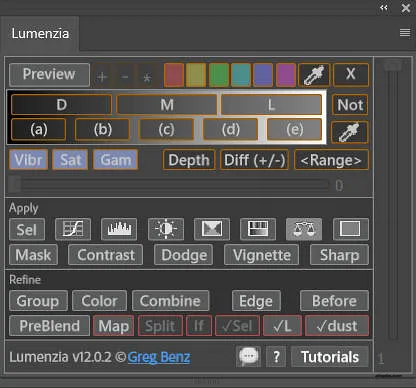The width and height of the screenshot is (416, 388).
Task: Open the Tutorials button
Action: [x=330, y=357]
